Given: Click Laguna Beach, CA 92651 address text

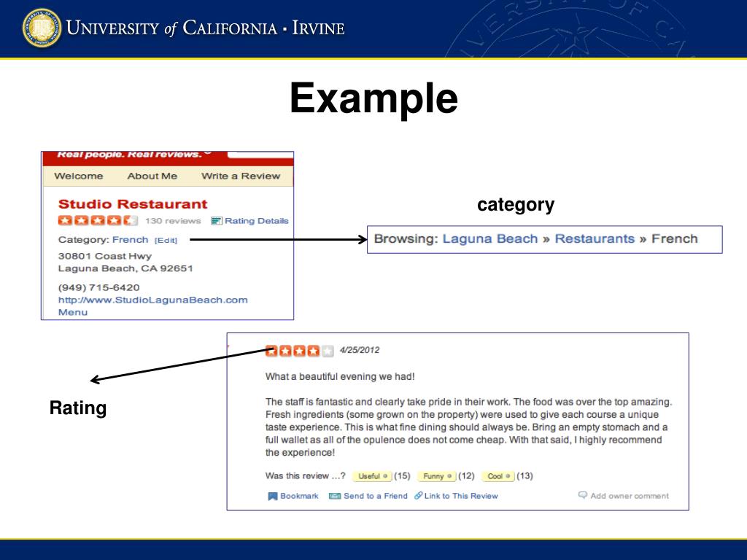Looking at the screenshot, I should click(x=125, y=268).
